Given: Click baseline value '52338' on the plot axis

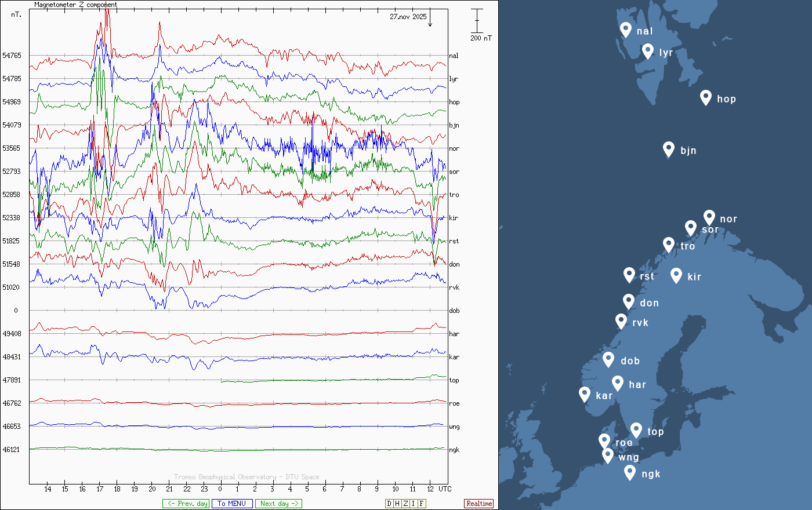Looking at the screenshot, I should coord(12,218).
